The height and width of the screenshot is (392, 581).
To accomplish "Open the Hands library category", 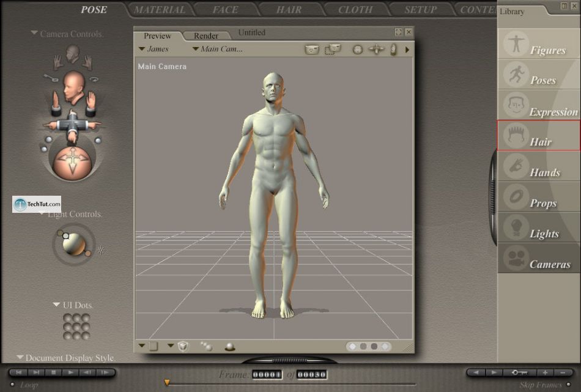I will (x=539, y=166).
